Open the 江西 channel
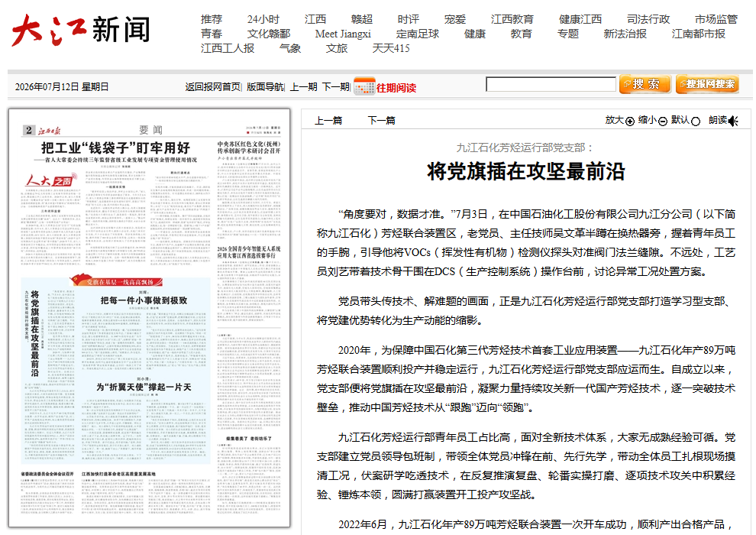 click(315, 19)
